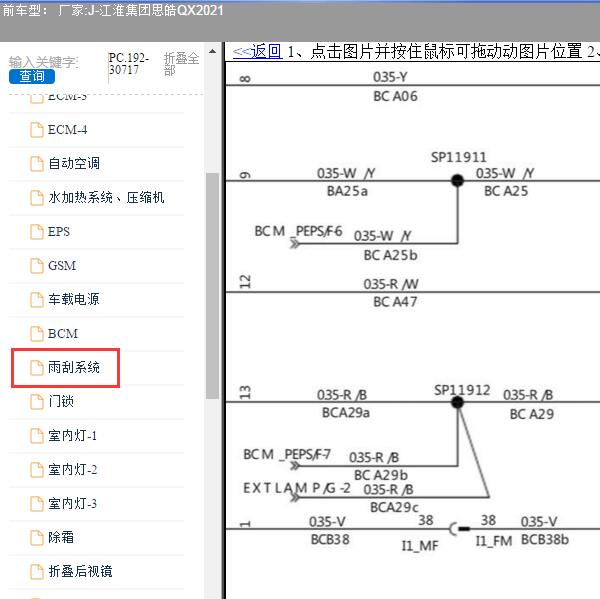Image resolution: width=600 pixels, height=599 pixels.
Task: Open 室内灯-1 diagram entry
Action: pyautogui.click(x=72, y=435)
